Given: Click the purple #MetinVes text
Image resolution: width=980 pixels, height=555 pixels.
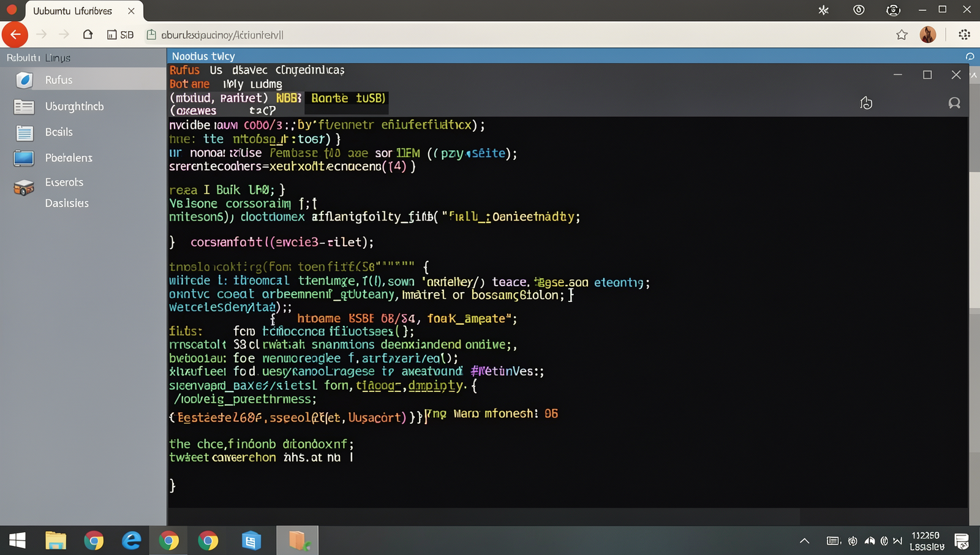Looking at the screenshot, I should pos(506,371).
